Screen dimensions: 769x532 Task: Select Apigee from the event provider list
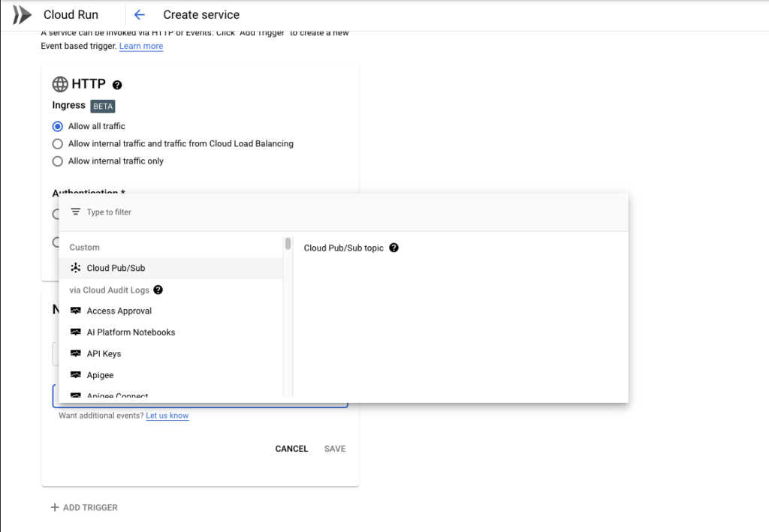tap(100, 375)
